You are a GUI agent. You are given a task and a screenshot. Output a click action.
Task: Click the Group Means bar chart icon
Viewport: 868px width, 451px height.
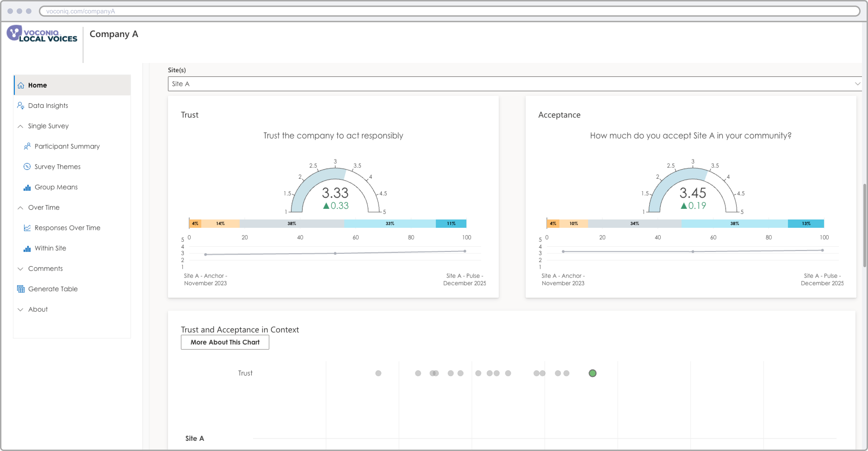[x=27, y=187]
